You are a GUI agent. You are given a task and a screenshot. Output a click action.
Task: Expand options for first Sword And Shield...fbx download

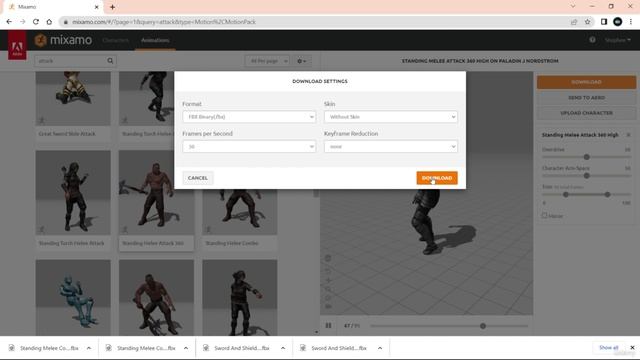pyautogui.click(x=283, y=348)
